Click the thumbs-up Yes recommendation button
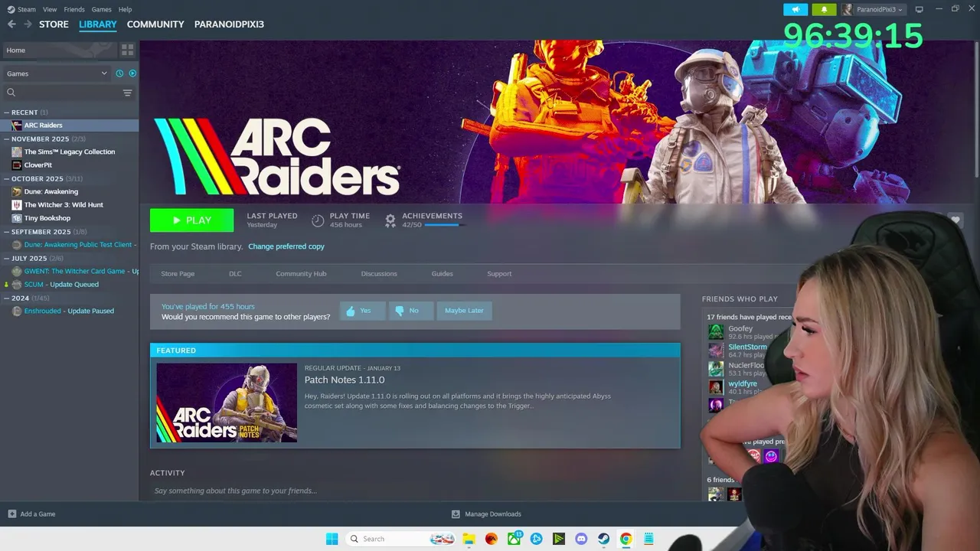The image size is (980, 551). (362, 311)
